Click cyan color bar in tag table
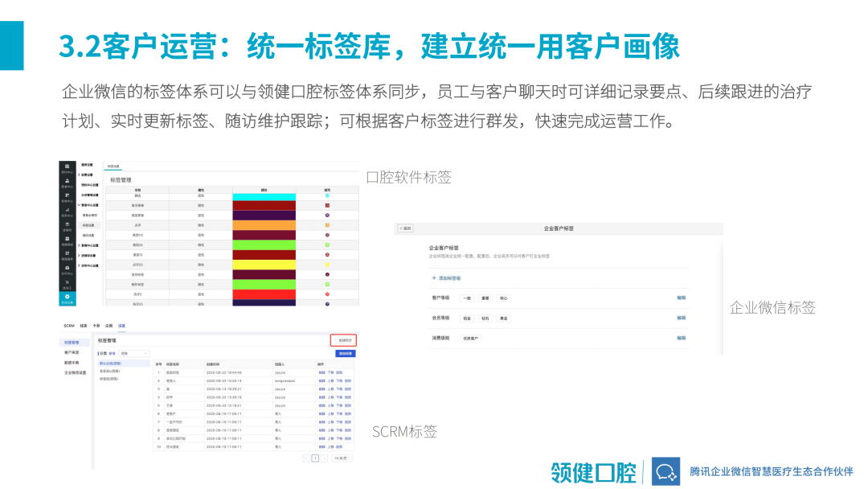This screenshot has width=868, height=489. click(264, 196)
